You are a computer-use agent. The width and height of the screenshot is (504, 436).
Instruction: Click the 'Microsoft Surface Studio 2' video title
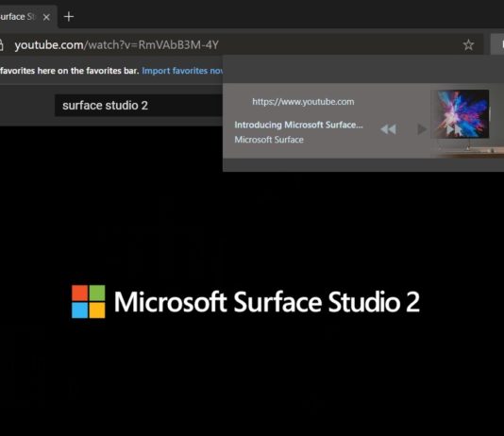[x=267, y=301]
